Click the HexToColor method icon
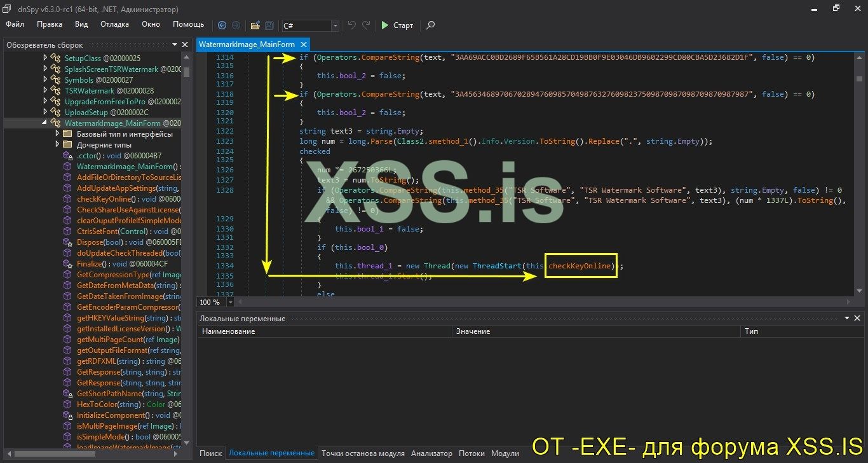868x463 pixels. [67, 404]
